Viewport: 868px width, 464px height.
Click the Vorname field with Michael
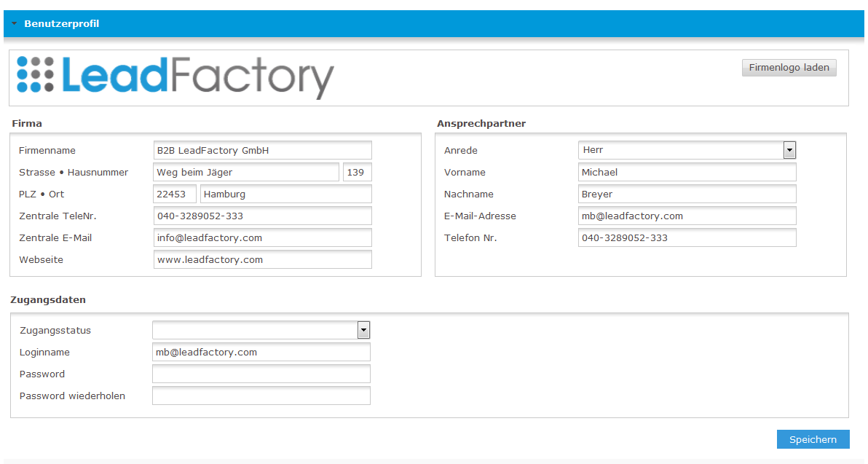(687, 172)
